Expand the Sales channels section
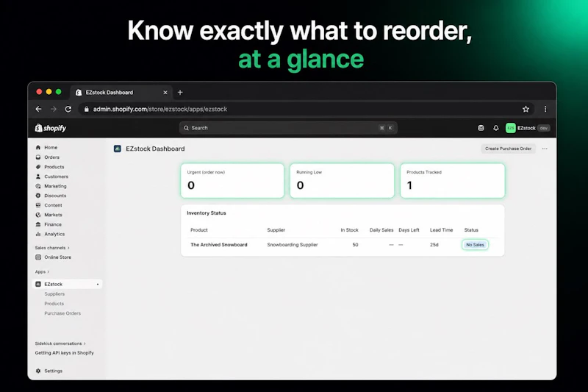 (x=52, y=248)
